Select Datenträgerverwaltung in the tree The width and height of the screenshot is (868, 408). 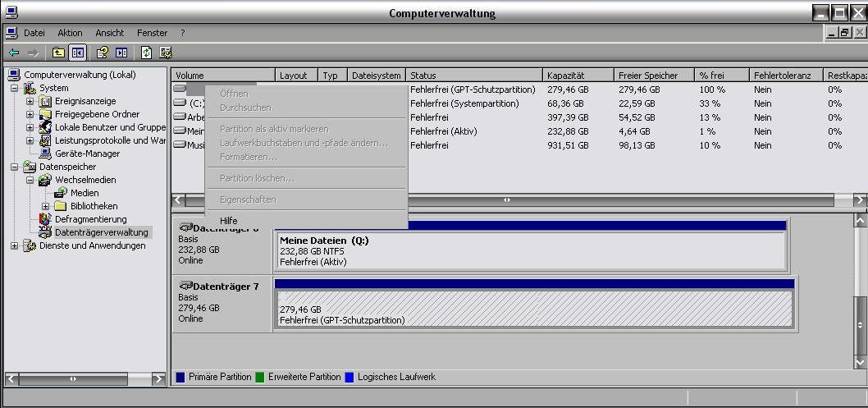101,232
